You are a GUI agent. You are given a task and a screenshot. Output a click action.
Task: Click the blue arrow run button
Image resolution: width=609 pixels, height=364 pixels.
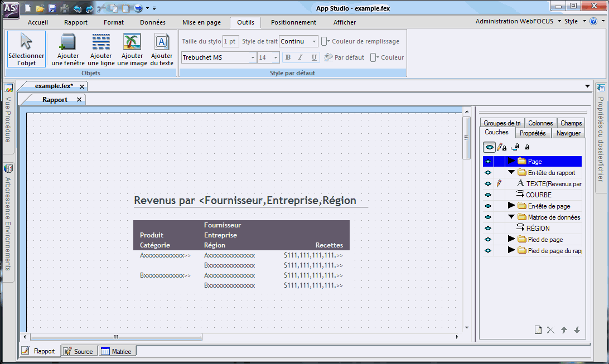[x=138, y=8]
